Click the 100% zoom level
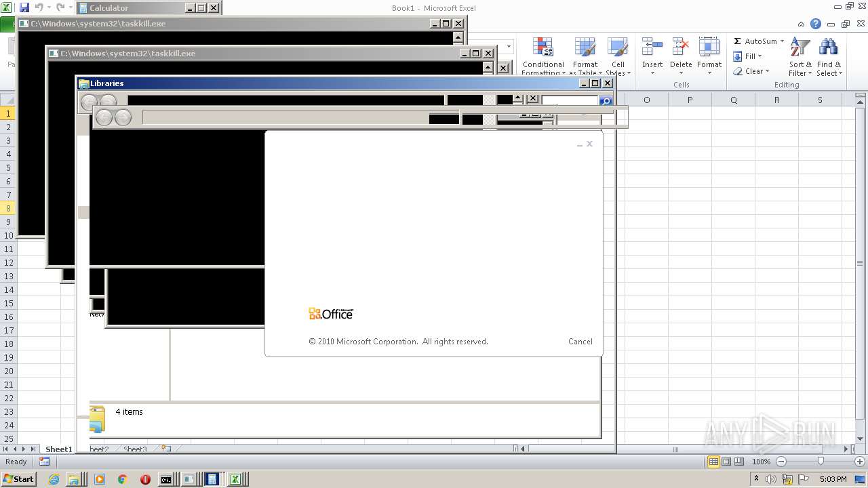 coord(761,462)
